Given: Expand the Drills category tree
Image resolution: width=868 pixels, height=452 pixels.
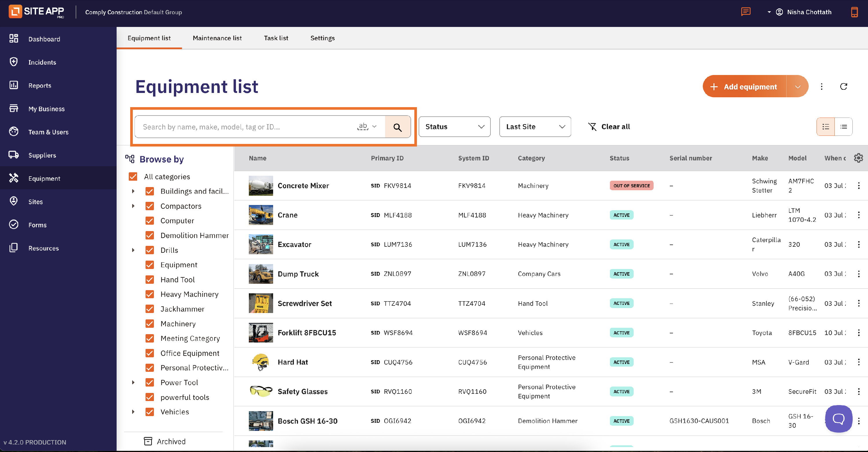Looking at the screenshot, I should pos(133,250).
